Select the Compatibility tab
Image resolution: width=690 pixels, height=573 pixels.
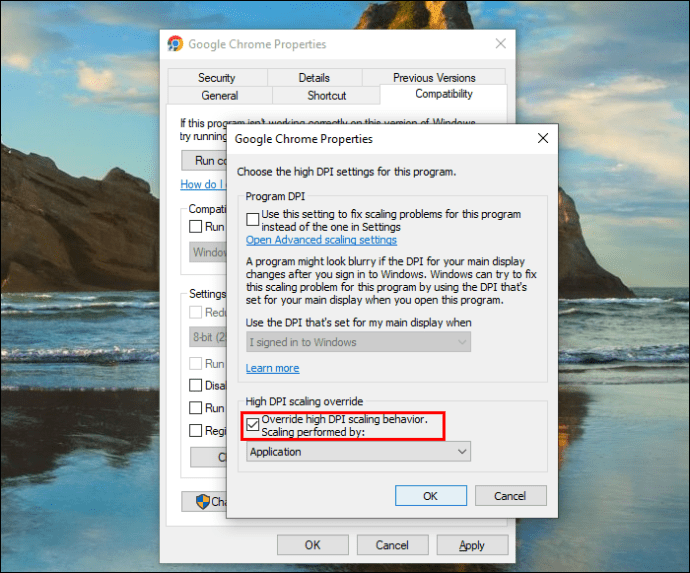tap(444, 94)
